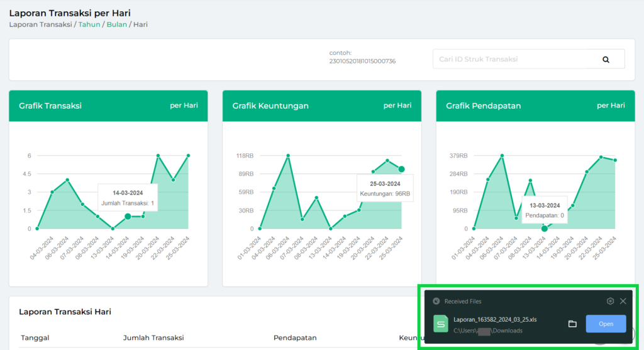The image size is (644, 350).
Task: Open the Received Files settings gear
Action: [x=610, y=301]
